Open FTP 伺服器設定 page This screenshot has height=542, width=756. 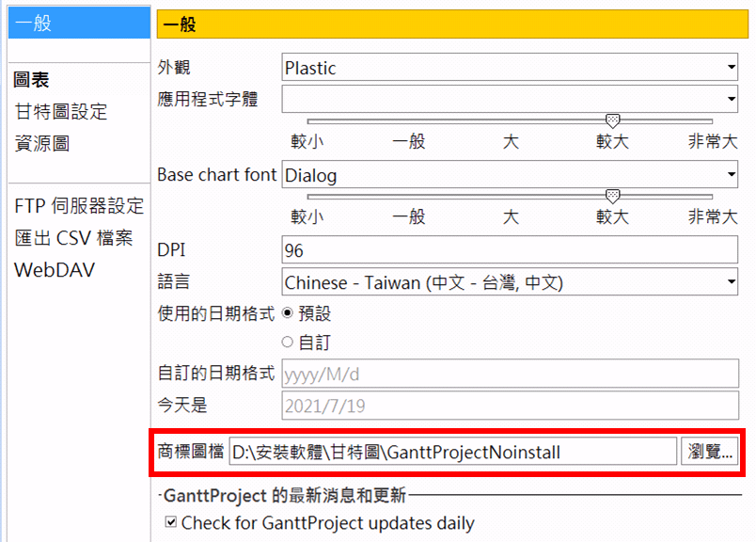[x=79, y=206]
